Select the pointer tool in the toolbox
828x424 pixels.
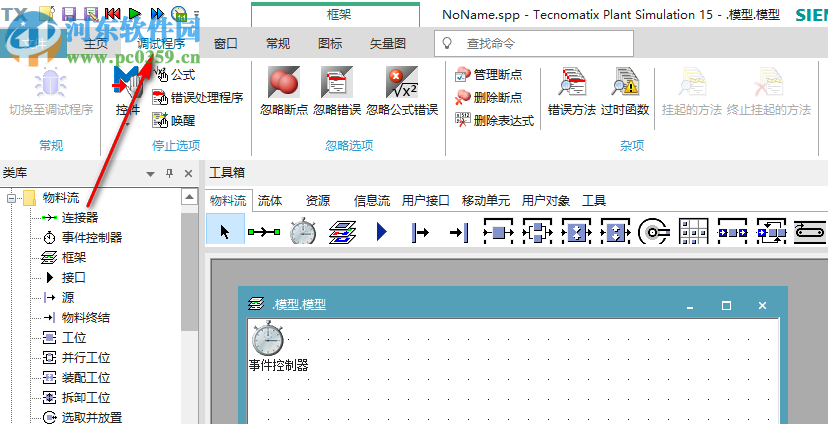225,231
